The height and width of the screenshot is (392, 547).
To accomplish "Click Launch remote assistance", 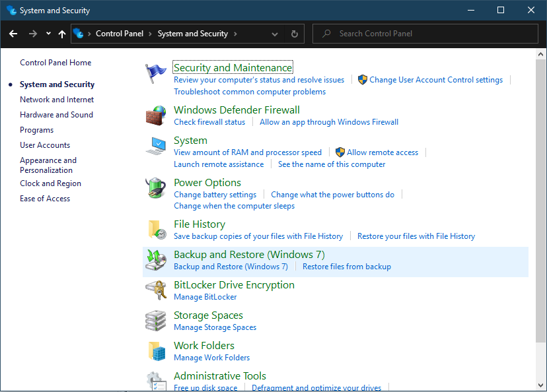I will (x=219, y=164).
